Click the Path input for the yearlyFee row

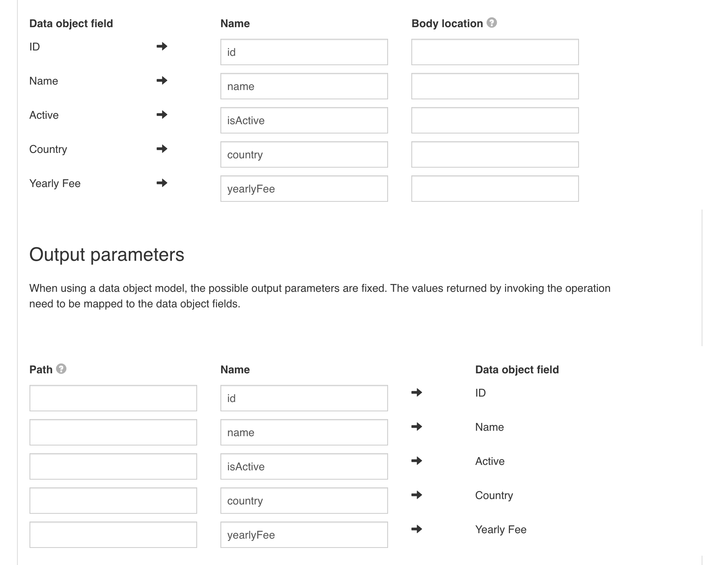(113, 534)
